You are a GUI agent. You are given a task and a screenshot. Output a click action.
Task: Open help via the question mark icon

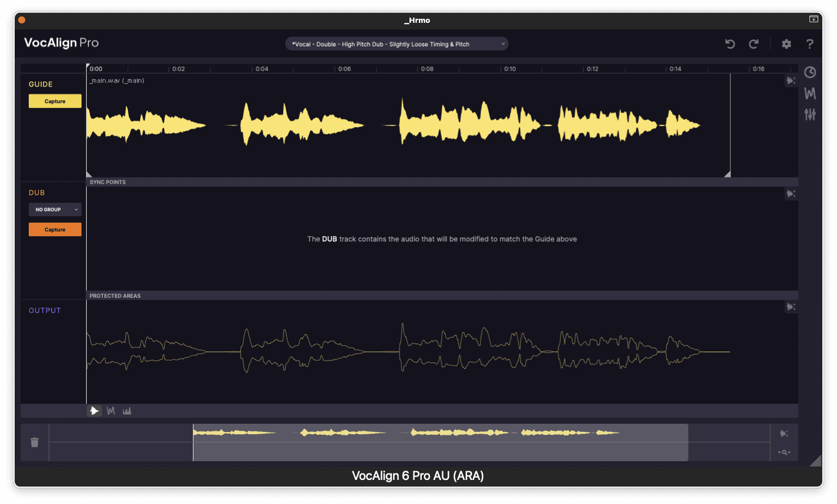point(810,44)
